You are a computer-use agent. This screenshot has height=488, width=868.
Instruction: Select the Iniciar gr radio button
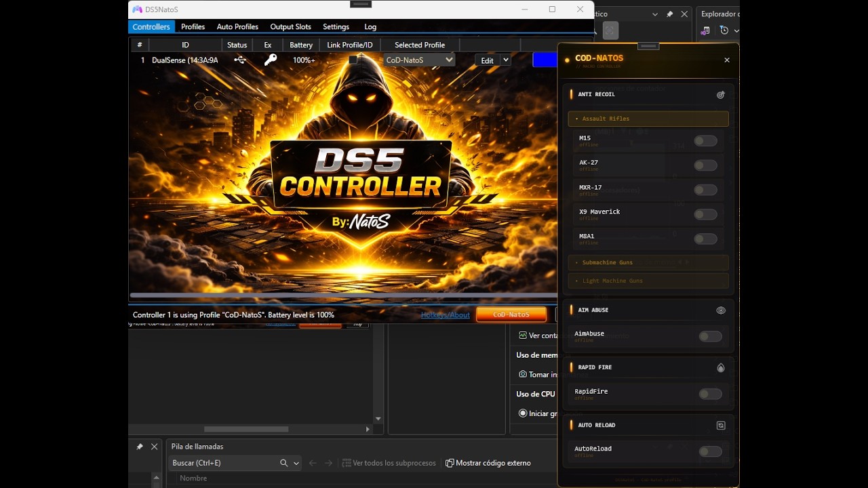point(523,413)
